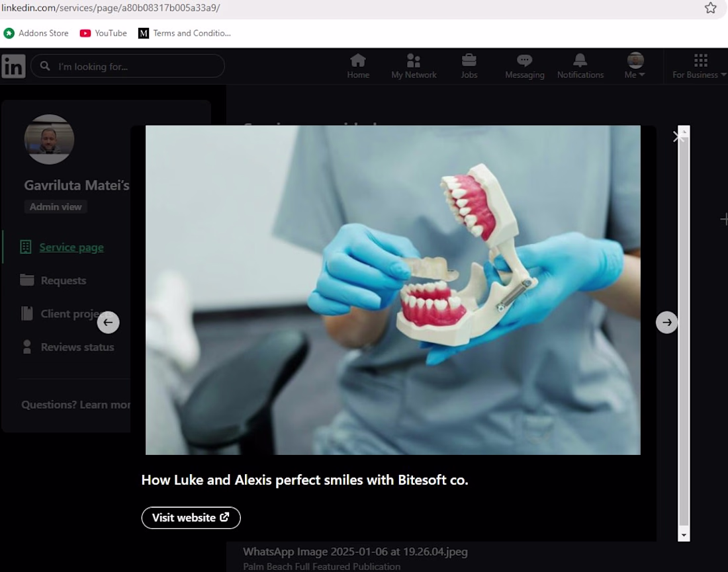This screenshot has height=572, width=728.
Task: Expand the Me profile dropdown
Action: point(635,66)
